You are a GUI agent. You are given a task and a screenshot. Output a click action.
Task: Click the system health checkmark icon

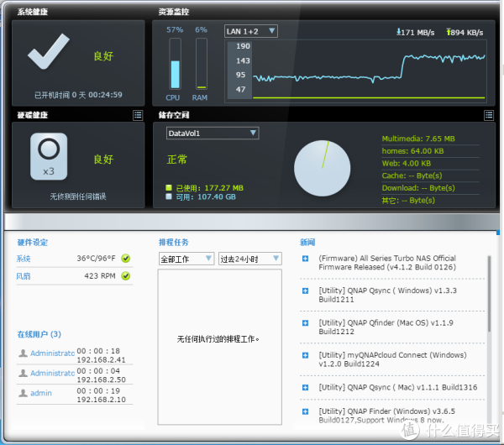tap(50, 56)
